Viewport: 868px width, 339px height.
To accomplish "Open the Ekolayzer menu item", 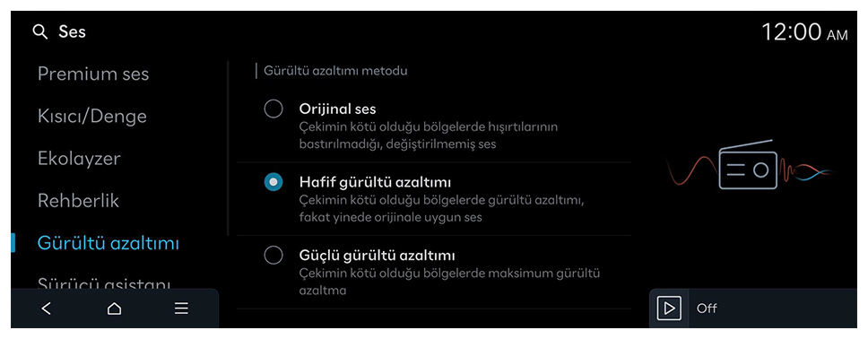I will (79, 159).
